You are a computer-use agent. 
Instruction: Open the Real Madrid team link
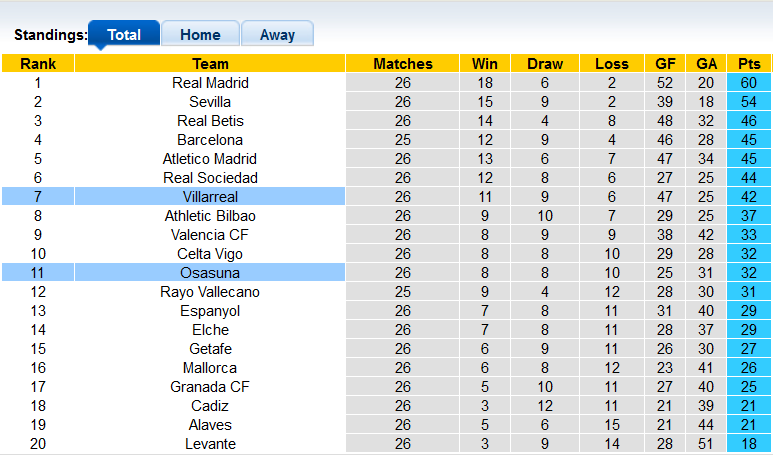210,83
